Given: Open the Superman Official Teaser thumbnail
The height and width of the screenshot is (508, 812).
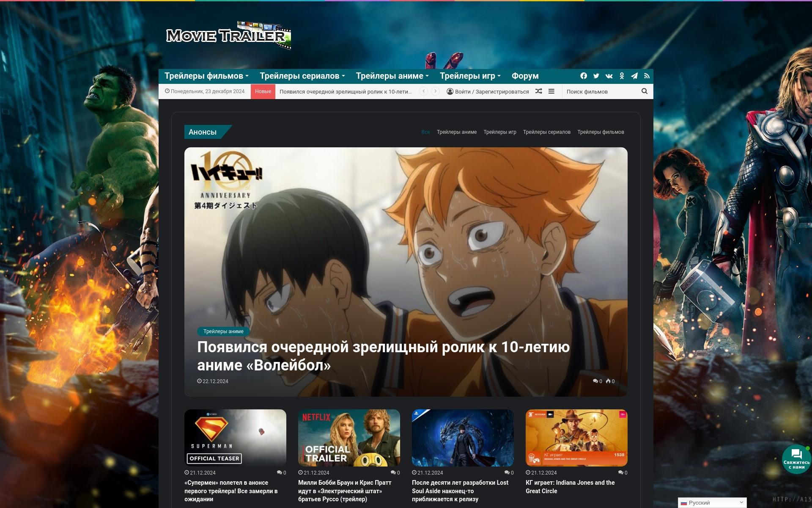Looking at the screenshot, I should point(235,438).
